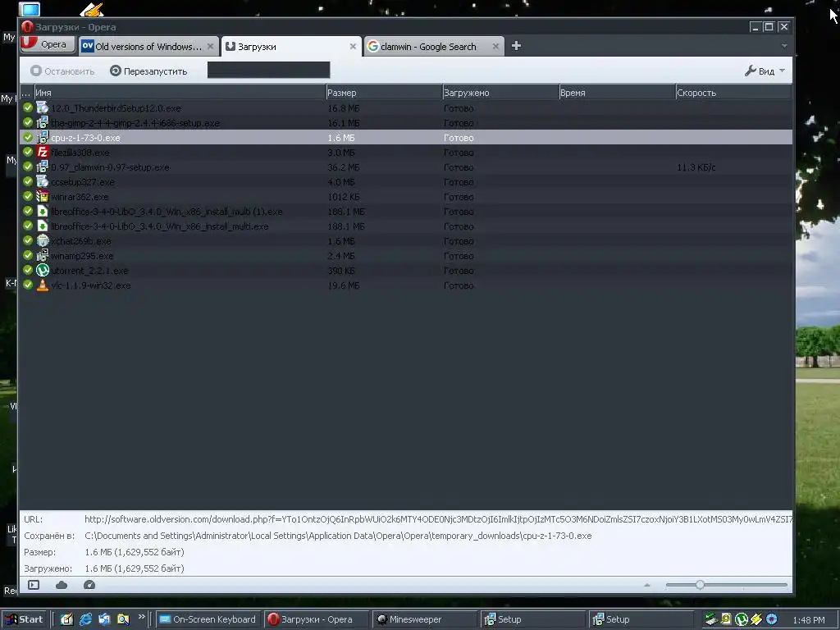This screenshot has height=630, width=840.
Task: Select utorrent_2.2.1.exe download row
Action: [406, 271]
